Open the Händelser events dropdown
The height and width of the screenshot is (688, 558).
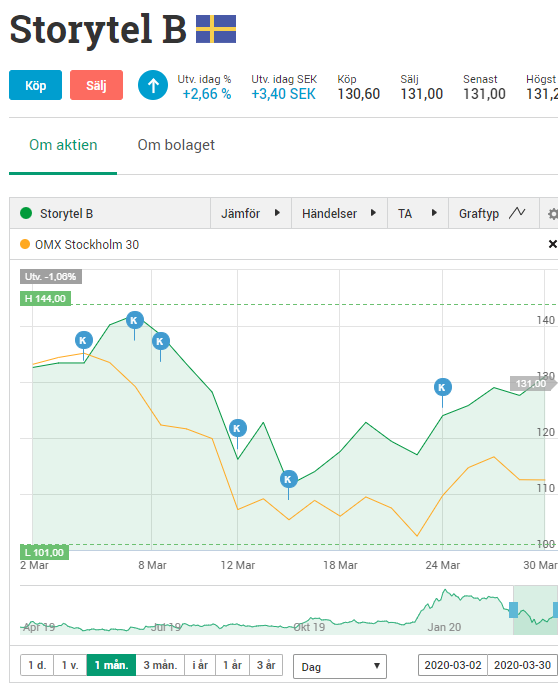339,213
